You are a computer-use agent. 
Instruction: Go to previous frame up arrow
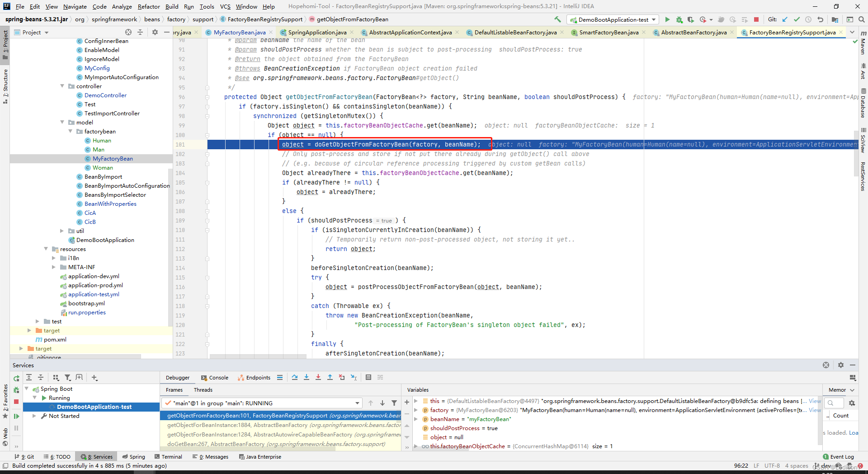coord(371,403)
